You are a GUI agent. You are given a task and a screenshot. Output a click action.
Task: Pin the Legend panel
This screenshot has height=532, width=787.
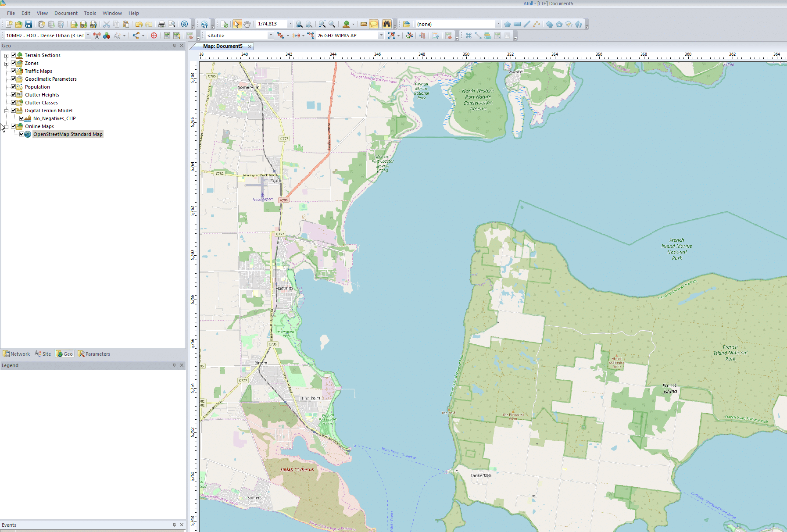174,365
